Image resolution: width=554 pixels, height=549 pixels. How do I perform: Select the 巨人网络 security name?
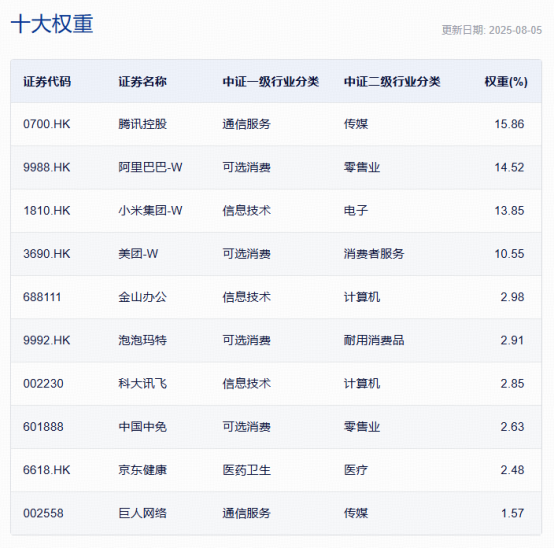coord(142,513)
